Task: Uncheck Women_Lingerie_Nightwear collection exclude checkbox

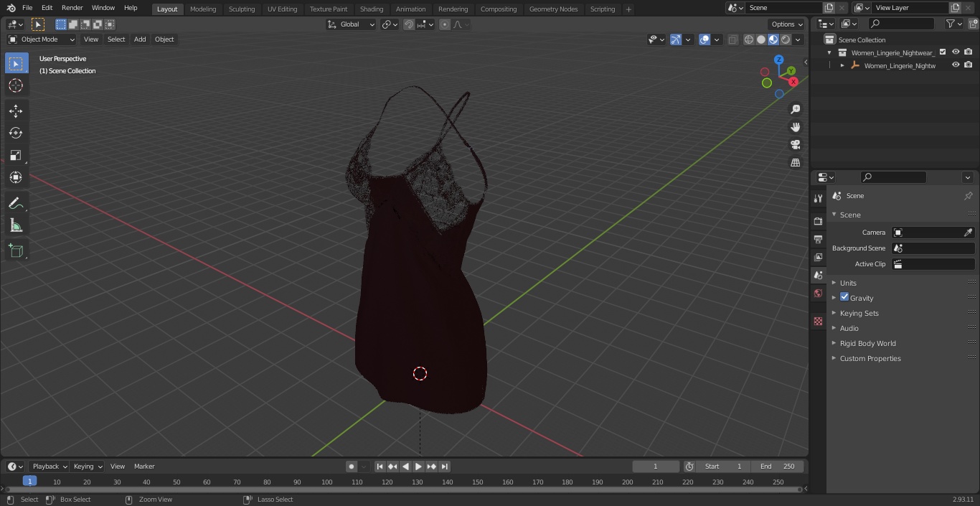Action: (x=943, y=52)
